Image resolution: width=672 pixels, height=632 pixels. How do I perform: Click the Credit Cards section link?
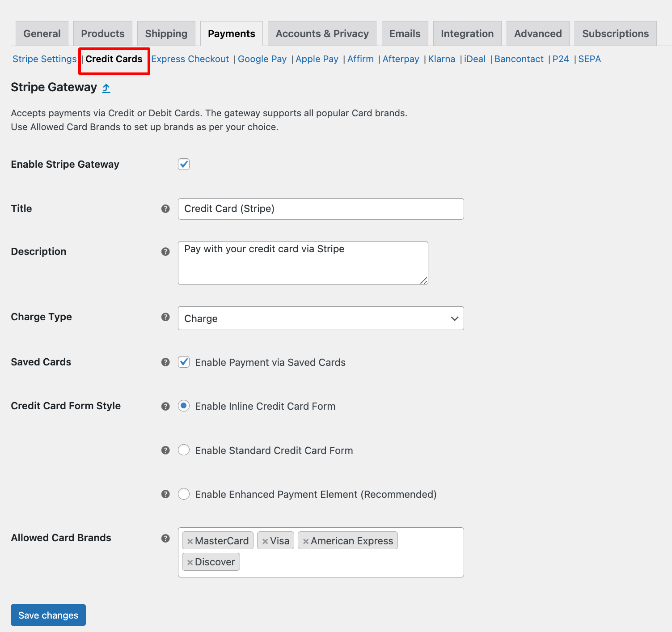114,59
